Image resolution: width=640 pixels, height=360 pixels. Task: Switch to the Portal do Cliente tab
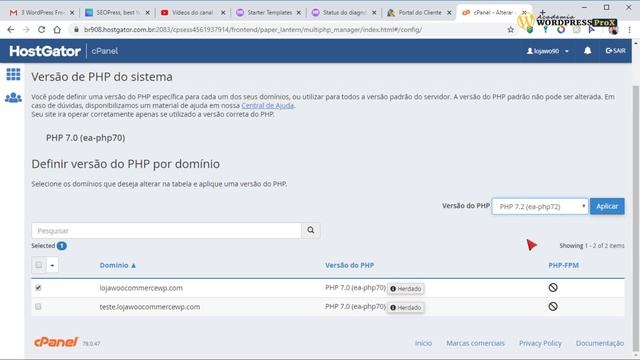click(x=418, y=13)
